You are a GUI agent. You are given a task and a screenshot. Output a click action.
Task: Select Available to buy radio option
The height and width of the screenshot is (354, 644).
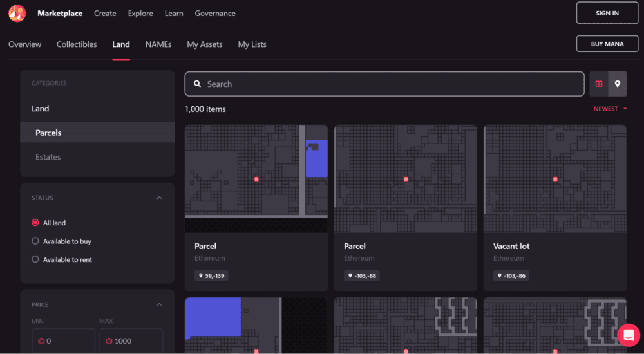pos(35,241)
